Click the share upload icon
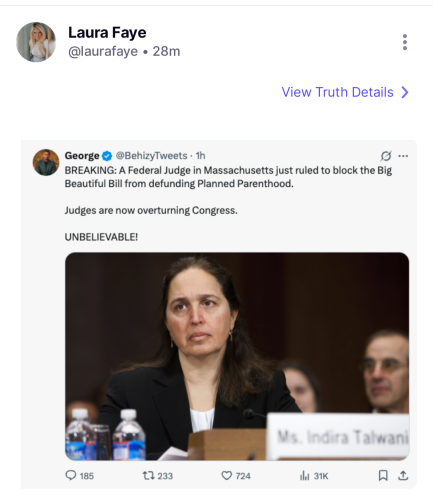This screenshot has height=500, width=433. pos(403,475)
